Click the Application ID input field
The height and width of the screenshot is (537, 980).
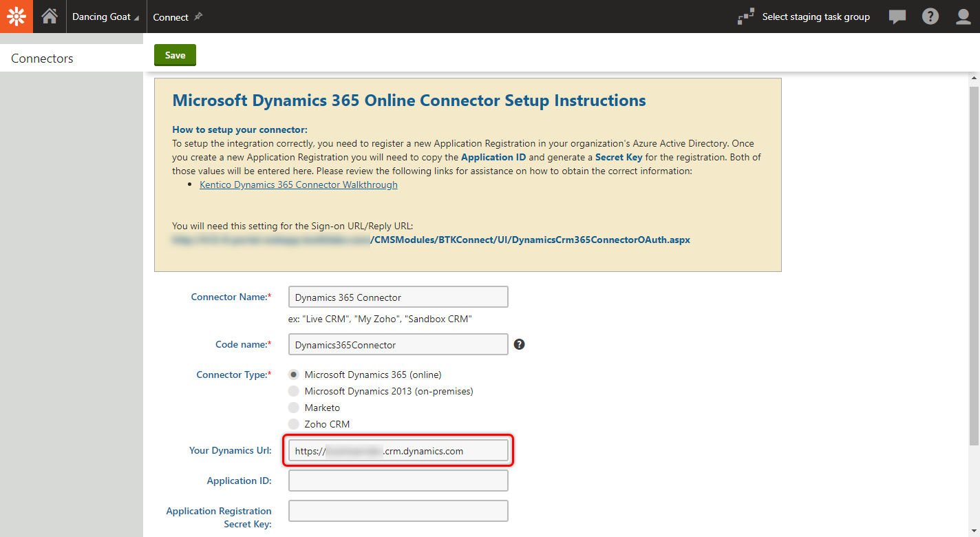tap(398, 481)
